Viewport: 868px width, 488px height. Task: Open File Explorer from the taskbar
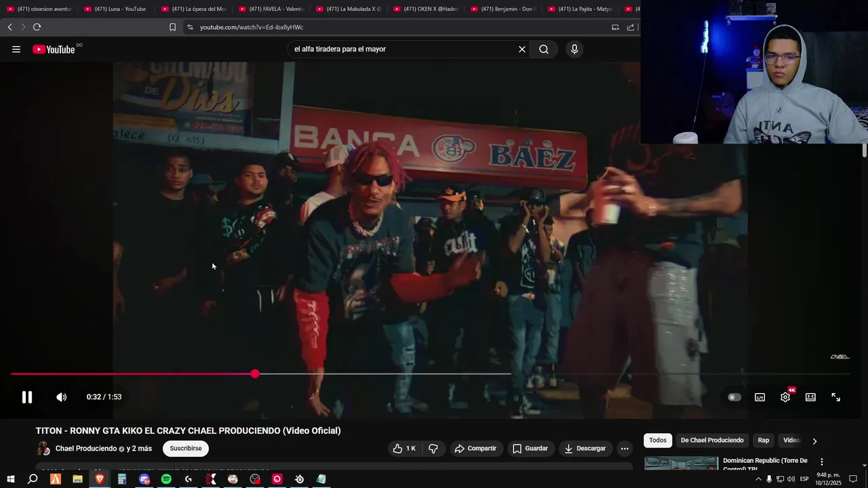click(x=77, y=479)
